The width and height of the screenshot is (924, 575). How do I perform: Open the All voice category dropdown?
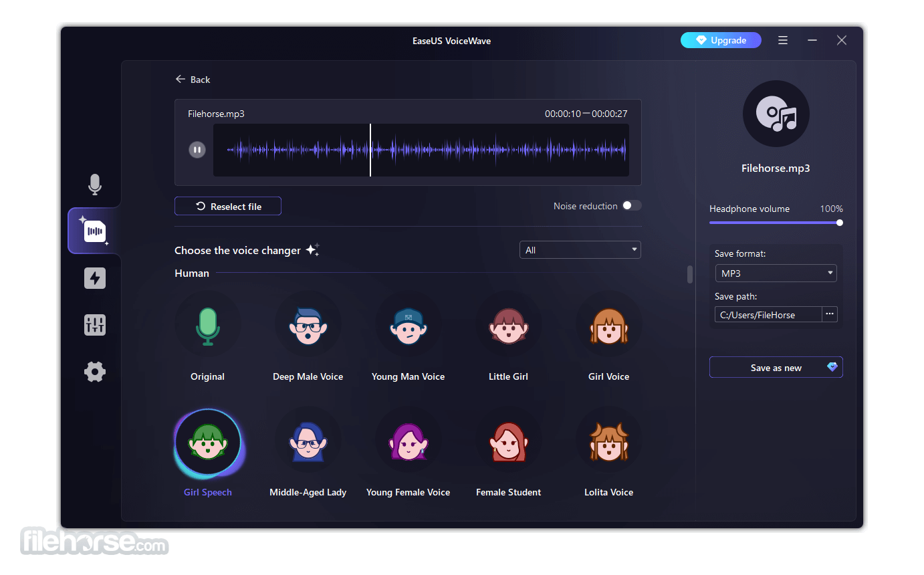click(580, 250)
